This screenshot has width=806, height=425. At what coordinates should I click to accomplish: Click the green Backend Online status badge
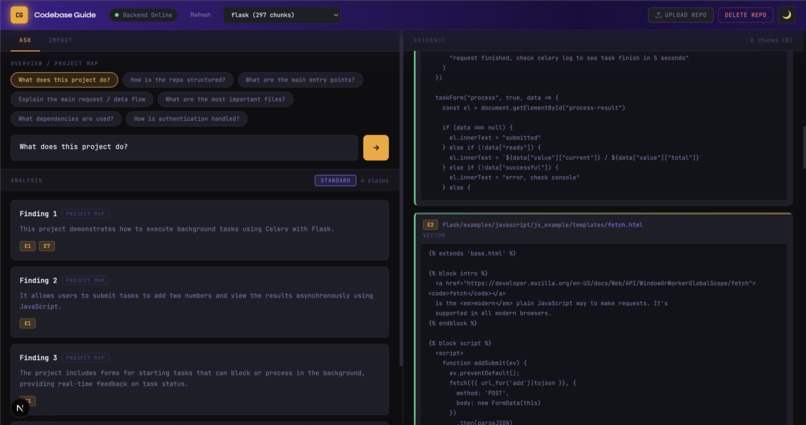pos(143,15)
